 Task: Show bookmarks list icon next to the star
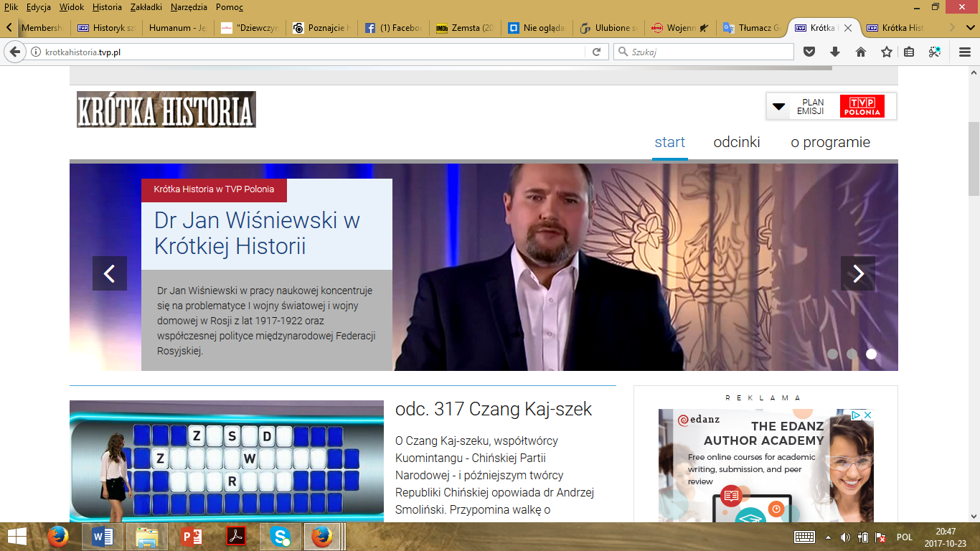909,52
